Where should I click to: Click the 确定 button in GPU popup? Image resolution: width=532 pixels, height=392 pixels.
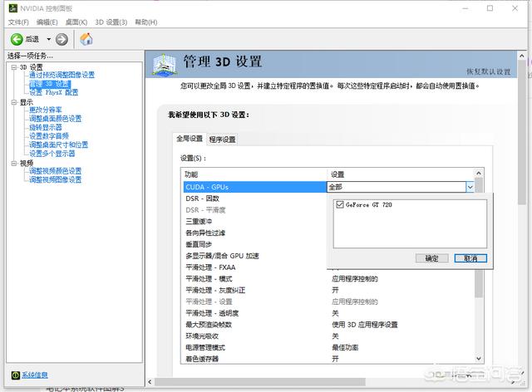point(431,258)
